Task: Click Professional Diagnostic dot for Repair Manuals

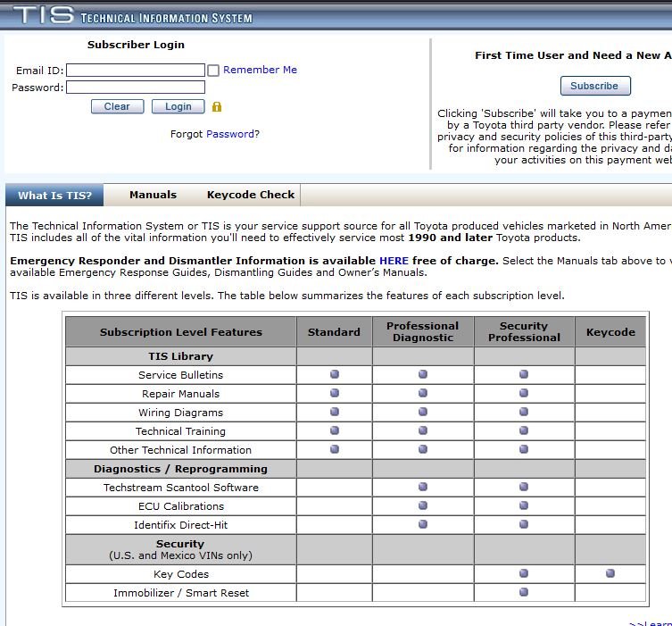Action: pyautogui.click(x=423, y=393)
